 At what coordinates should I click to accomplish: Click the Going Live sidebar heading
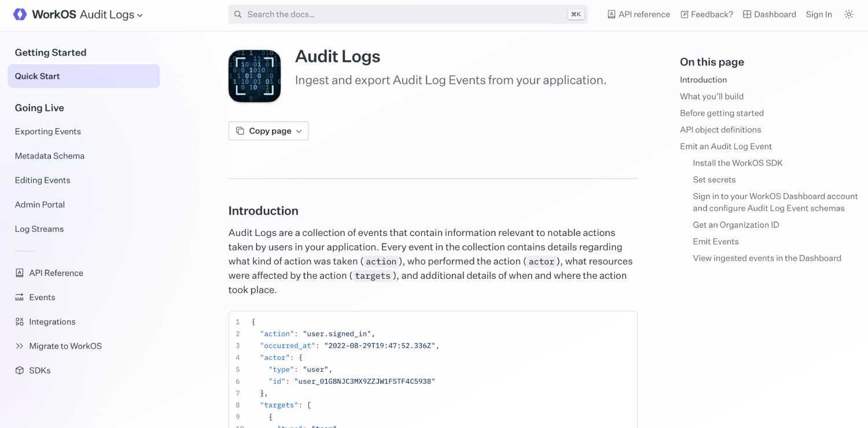tap(39, 108)
